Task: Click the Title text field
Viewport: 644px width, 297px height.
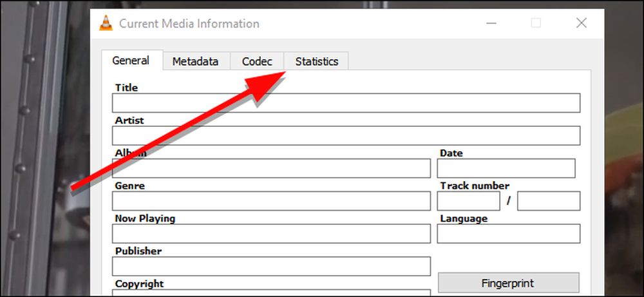Action: coord(346,102)
